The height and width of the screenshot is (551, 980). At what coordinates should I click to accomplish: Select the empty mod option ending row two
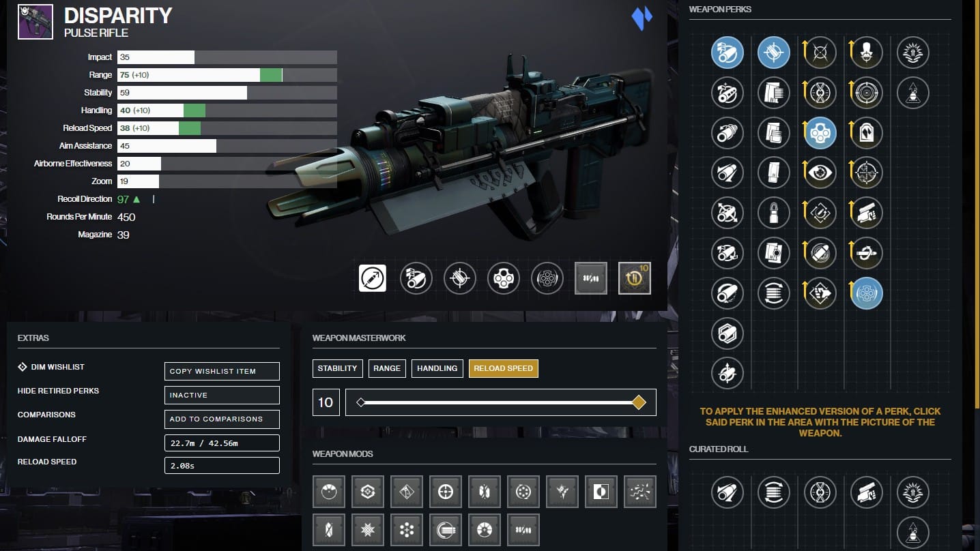tap(523, 529)
